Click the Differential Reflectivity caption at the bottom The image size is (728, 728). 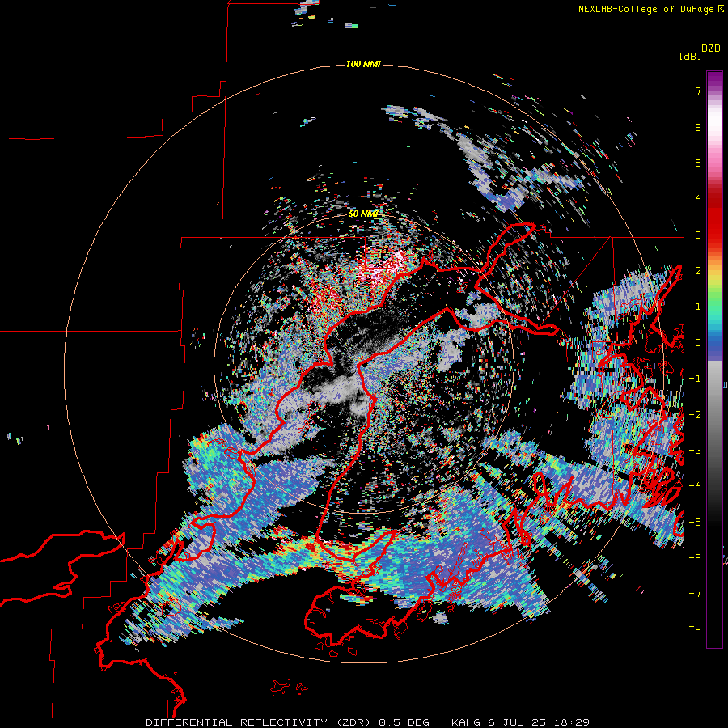pos(368,722)
